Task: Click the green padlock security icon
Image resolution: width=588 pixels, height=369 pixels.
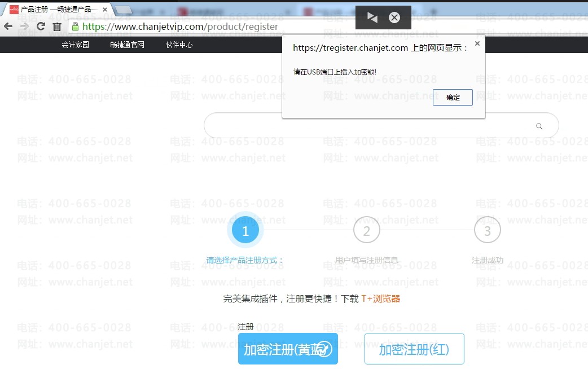Action: pos(75,27)
